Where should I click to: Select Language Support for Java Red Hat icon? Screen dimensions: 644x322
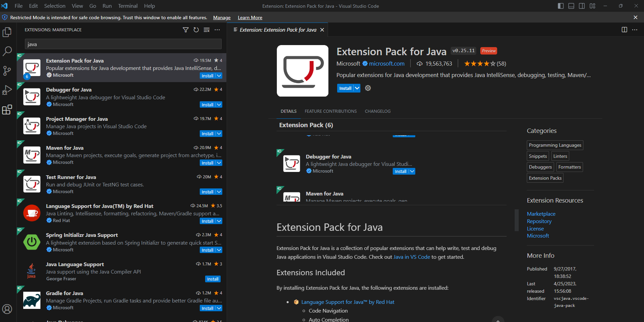click(32, 213)
